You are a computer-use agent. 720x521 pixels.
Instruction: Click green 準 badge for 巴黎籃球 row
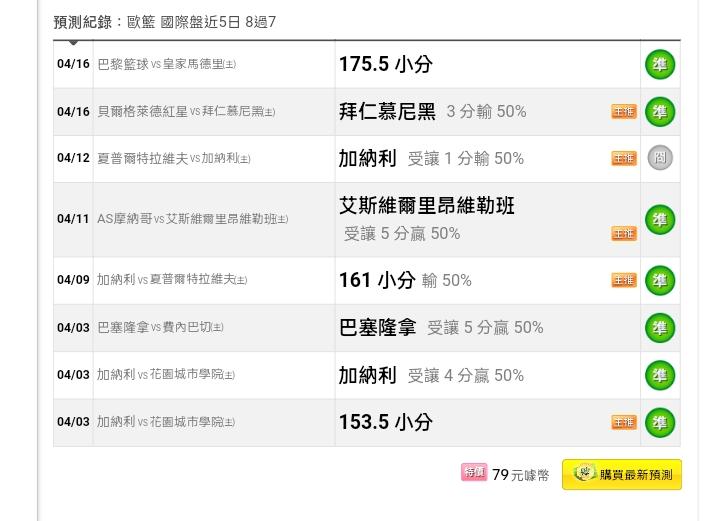(660, 64)
